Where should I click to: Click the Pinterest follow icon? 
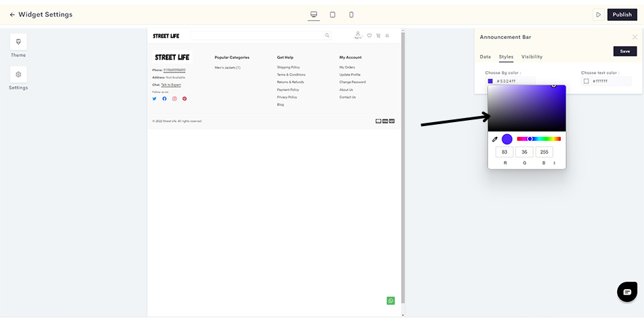coord(184,99)
